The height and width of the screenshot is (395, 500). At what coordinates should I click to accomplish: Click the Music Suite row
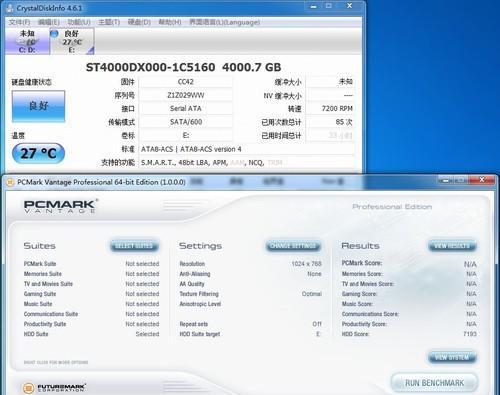pos(91,304)
